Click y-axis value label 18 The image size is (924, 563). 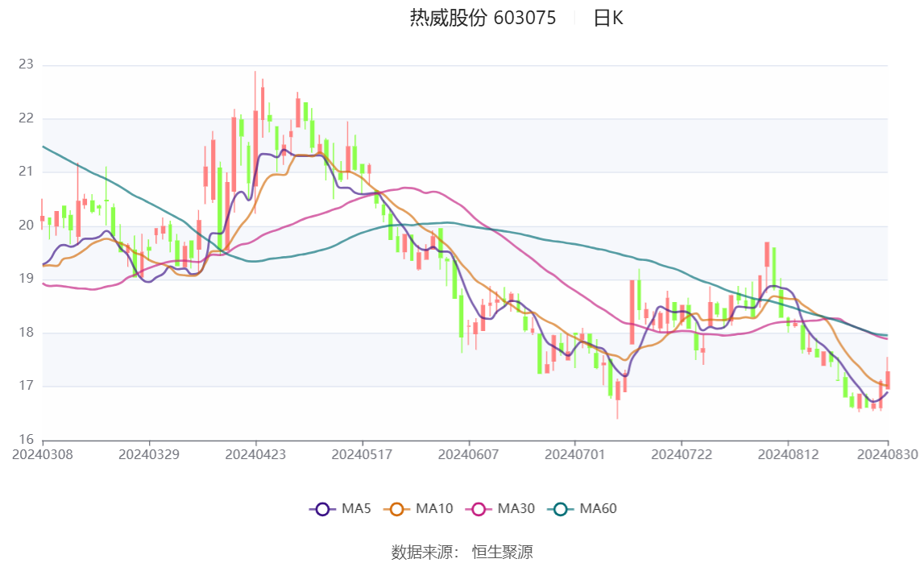[26, 333]
